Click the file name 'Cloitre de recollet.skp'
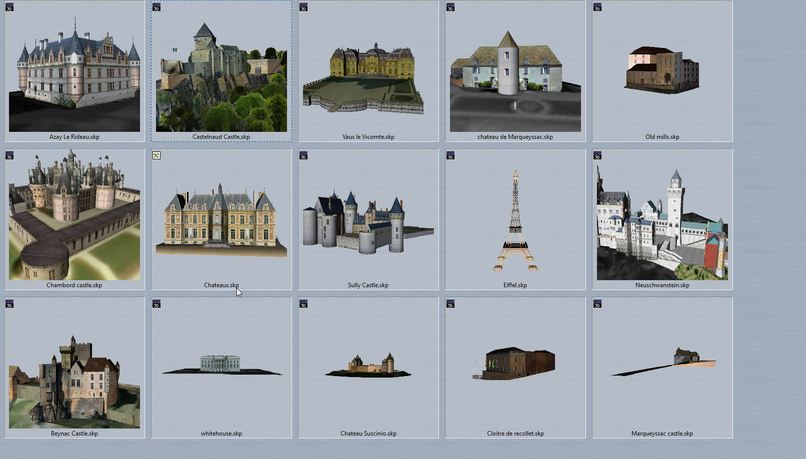The width and height of the screenshot is (806, 459). click(x=515, y=433)
